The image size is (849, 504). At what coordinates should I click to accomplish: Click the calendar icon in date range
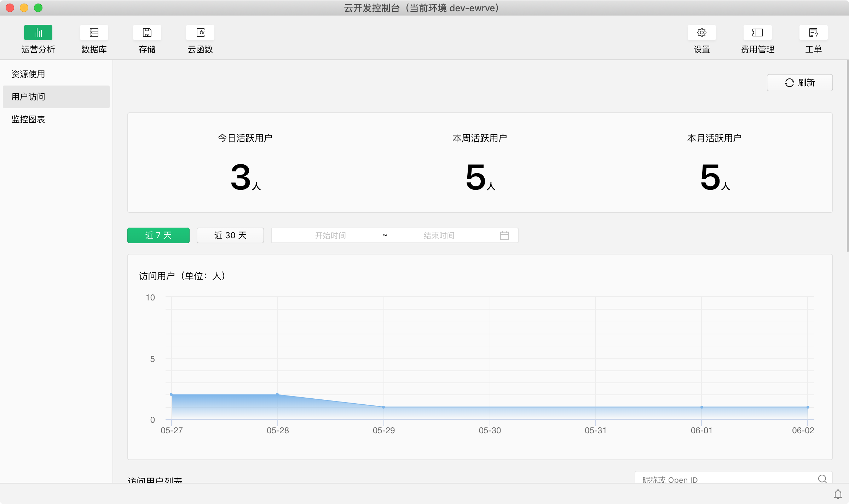[504, 235]
